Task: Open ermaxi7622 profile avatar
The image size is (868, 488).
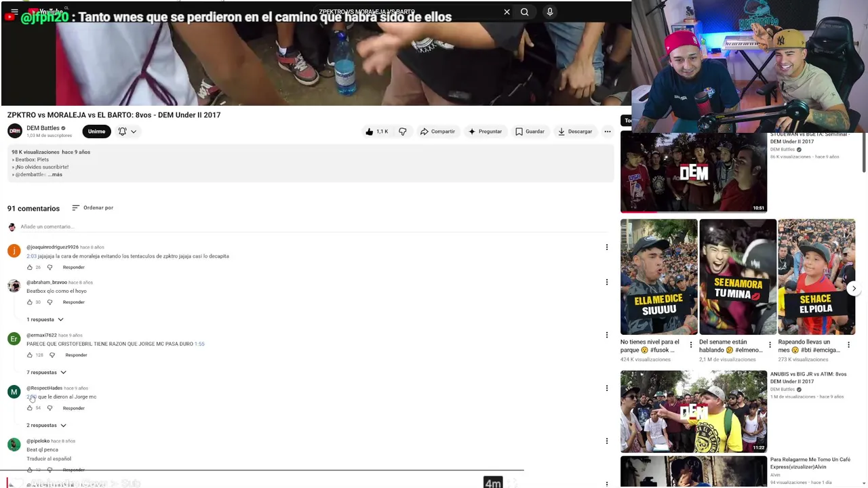Action: [x=14, y=338]
